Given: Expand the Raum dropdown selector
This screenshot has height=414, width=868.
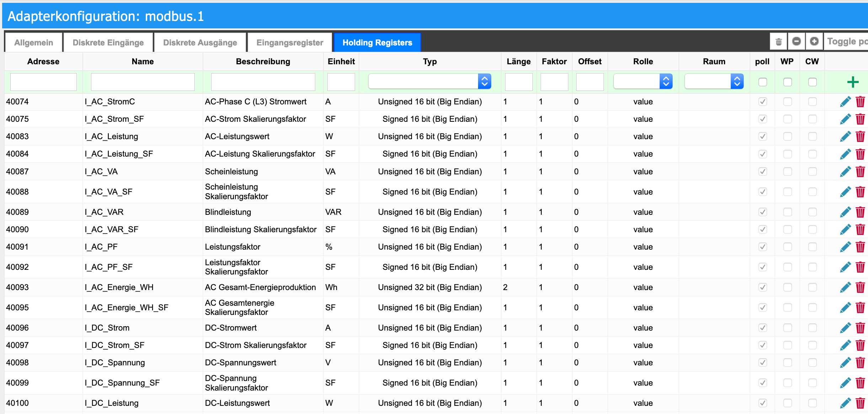Looking at the screenshot, I should (714, 82).
